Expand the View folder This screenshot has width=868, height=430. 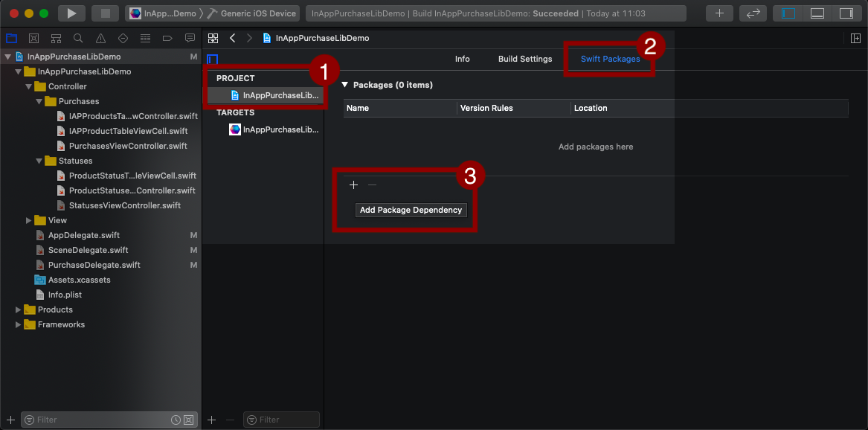[29, 220]
